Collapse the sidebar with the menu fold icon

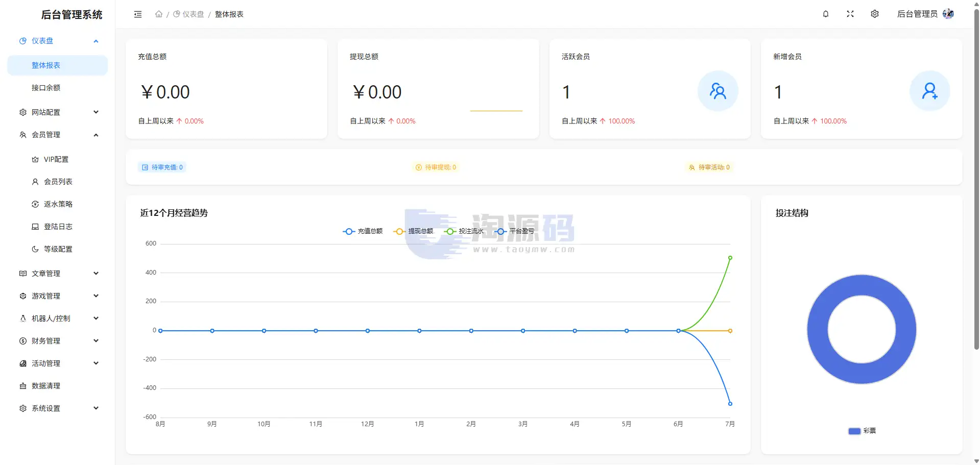(x=138, y=14)
